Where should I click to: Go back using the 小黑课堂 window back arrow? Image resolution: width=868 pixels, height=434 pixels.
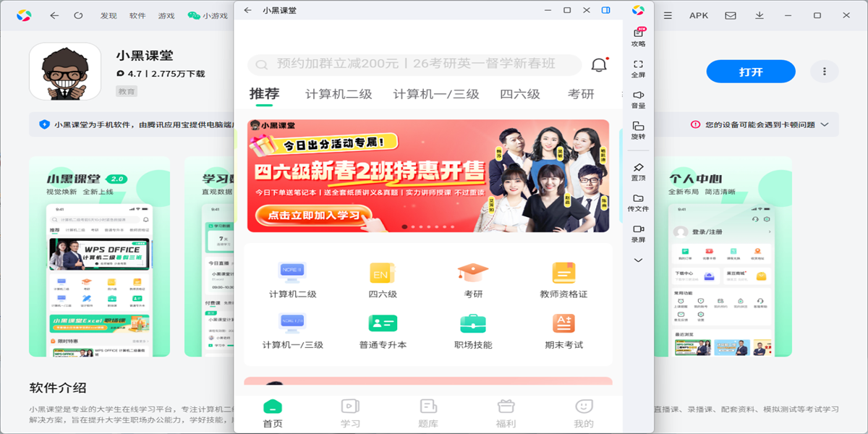[x=248, y=10]
